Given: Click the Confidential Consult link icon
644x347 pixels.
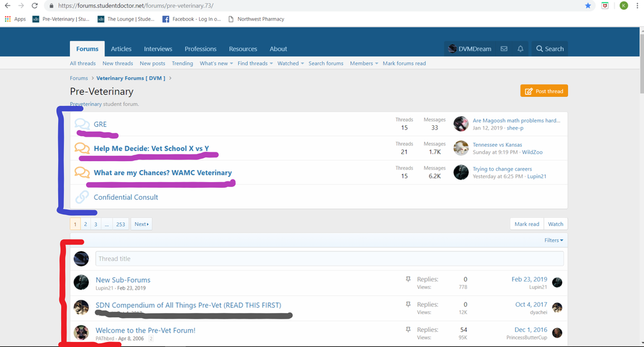Looking at the screenshot, I should click(82, 197).
